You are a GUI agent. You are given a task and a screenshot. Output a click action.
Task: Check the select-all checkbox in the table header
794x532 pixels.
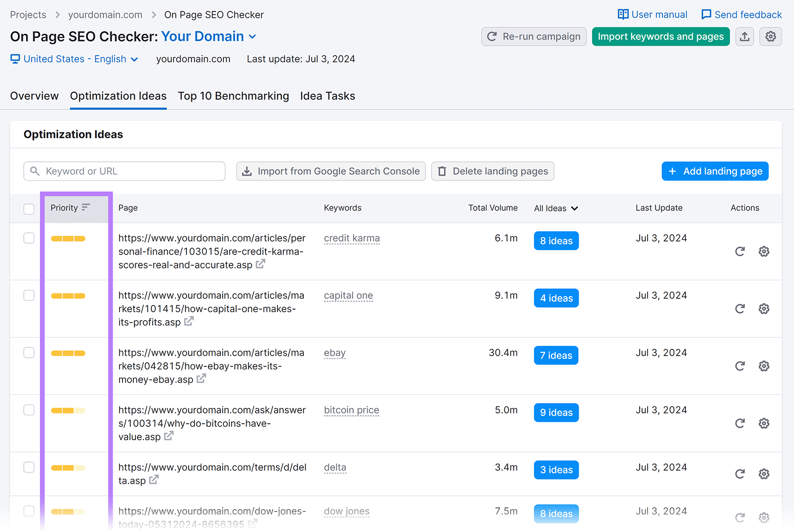[x=28, y=209]
